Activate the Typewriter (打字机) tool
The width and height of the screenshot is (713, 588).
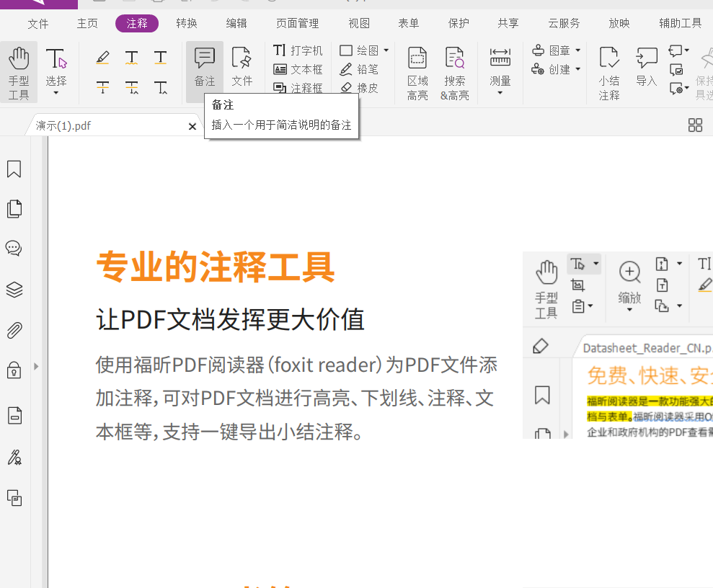click(x=295, y=50)
